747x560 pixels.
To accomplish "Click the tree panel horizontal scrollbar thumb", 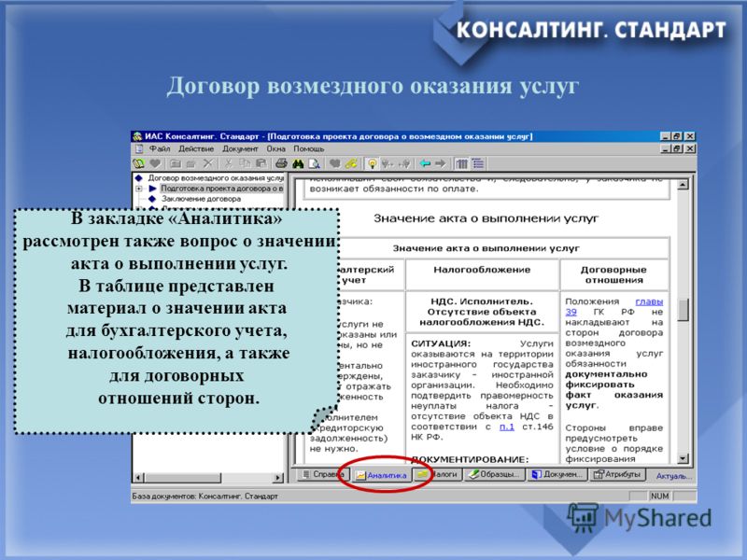I will [x=183, y=477].
